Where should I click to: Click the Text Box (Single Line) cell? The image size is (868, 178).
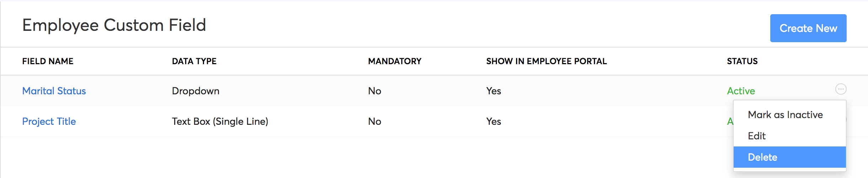pos(220,122)
